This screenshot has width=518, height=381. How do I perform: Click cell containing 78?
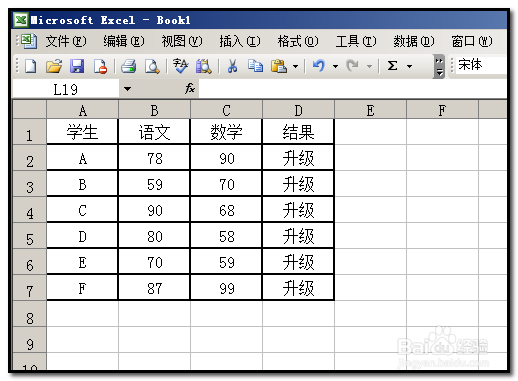[x=154, y=158]
